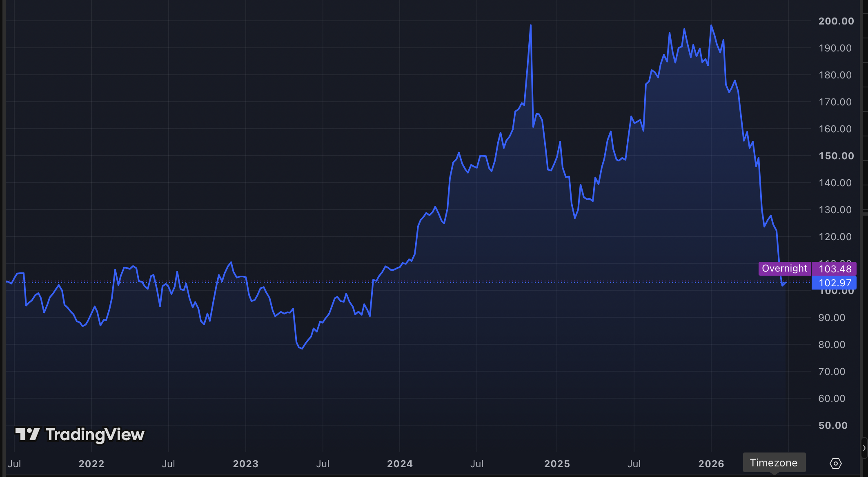Click the 170.00 price axis label
The width and height of the screenshot is (868, 477).
[x=835, y=102]
